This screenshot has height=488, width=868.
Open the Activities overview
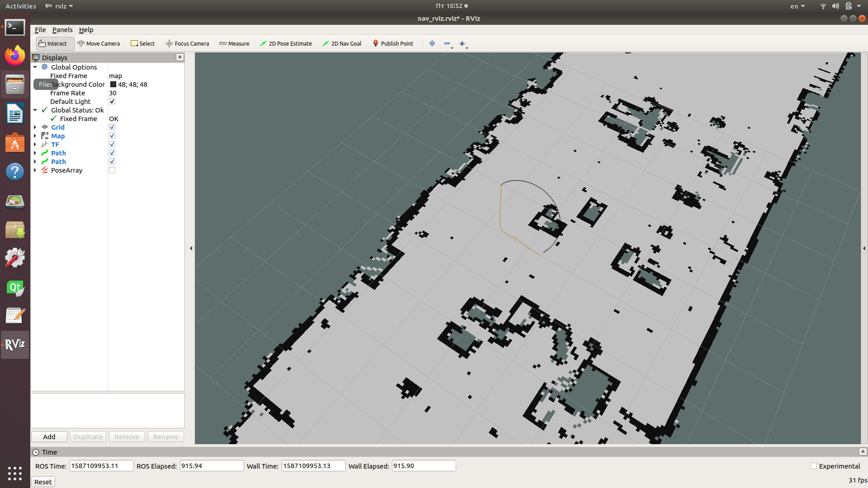[x=20, y=6]
